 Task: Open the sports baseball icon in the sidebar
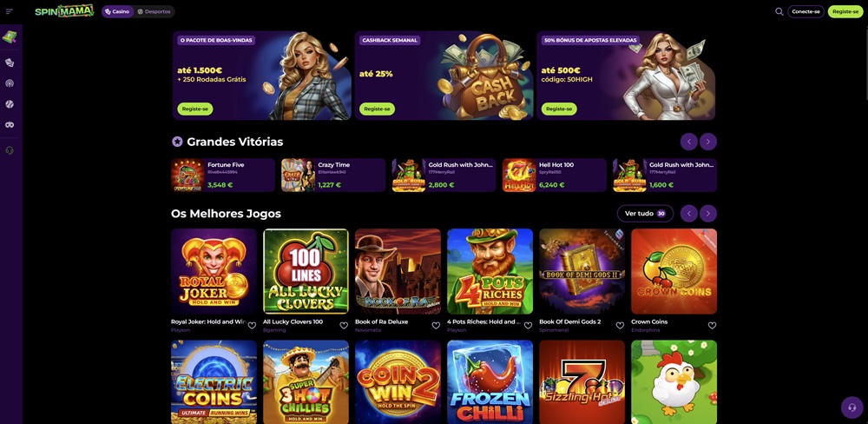coord(10,104)
